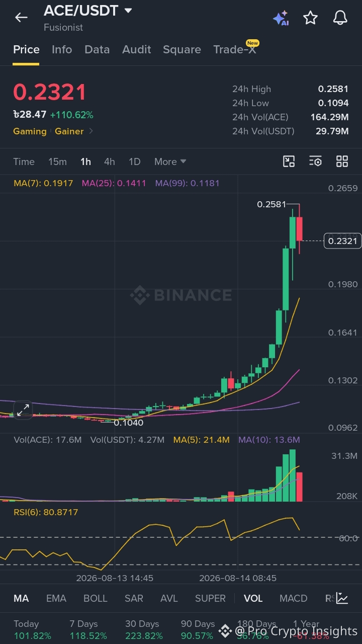The height and width of the screenshot is (644, 362).
Task: Tap the 0.2321 price axis marker
Action: (343, 241)
